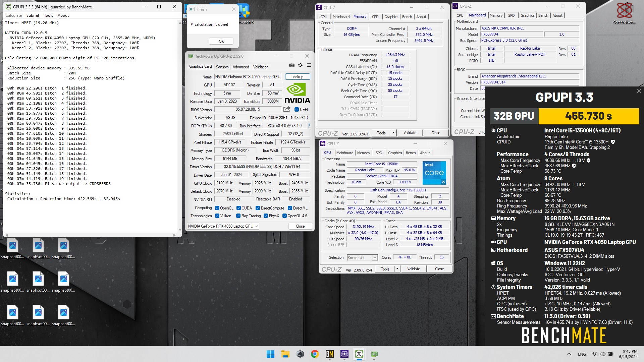Open the Calculate menu in GPUPI
This screenshot has width=644, height=362.
[14, 15]
